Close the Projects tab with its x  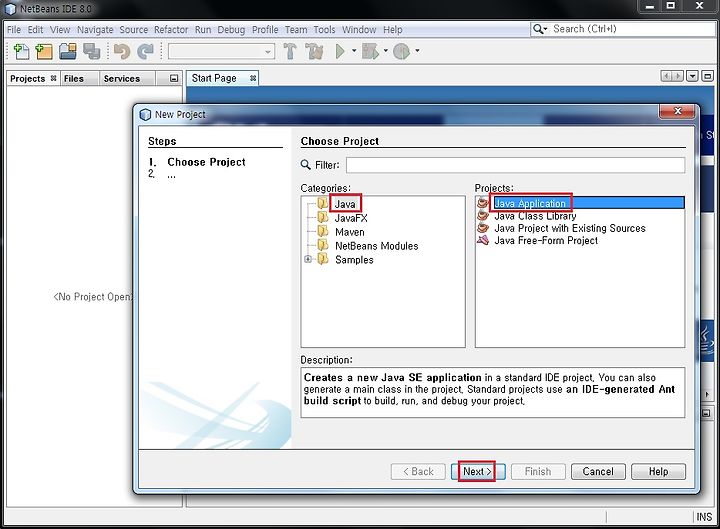coord(54,78)
